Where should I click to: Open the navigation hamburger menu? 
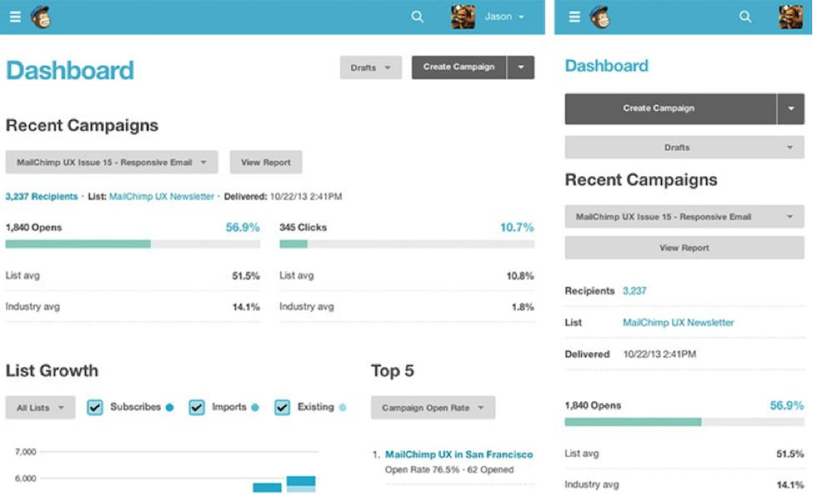15,16
